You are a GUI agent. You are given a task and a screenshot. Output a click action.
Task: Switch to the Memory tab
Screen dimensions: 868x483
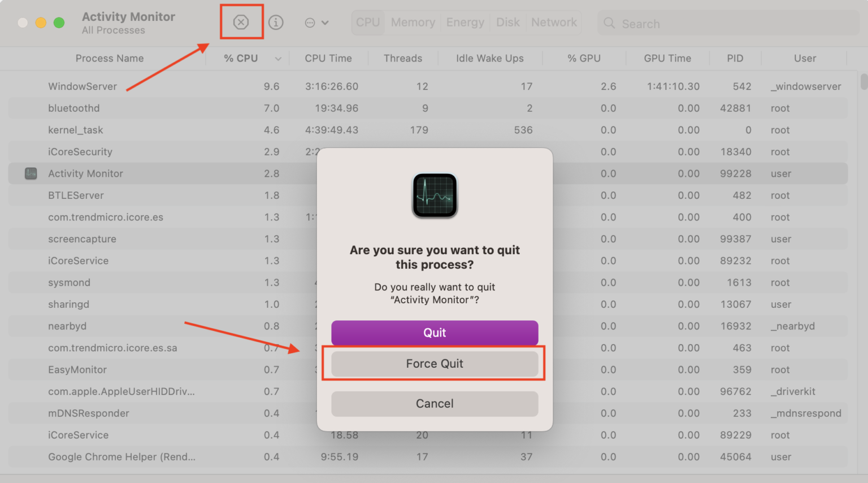click(x=413, y=22)
